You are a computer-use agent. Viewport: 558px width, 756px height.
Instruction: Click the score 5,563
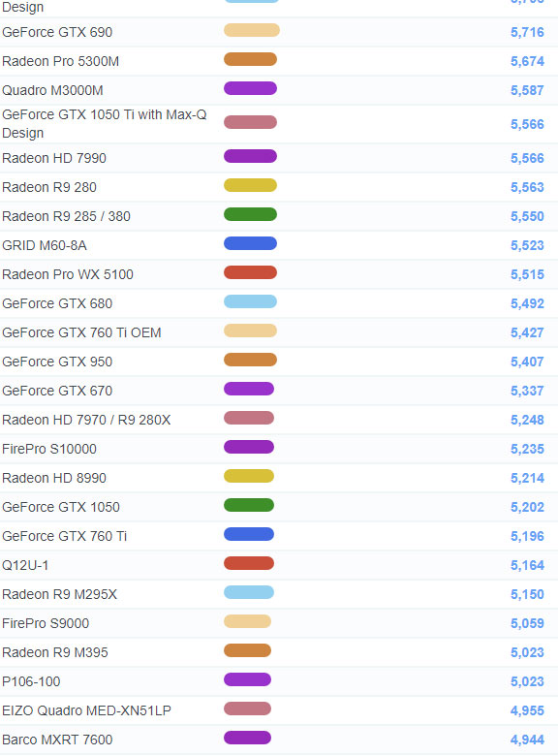point(527,187)
